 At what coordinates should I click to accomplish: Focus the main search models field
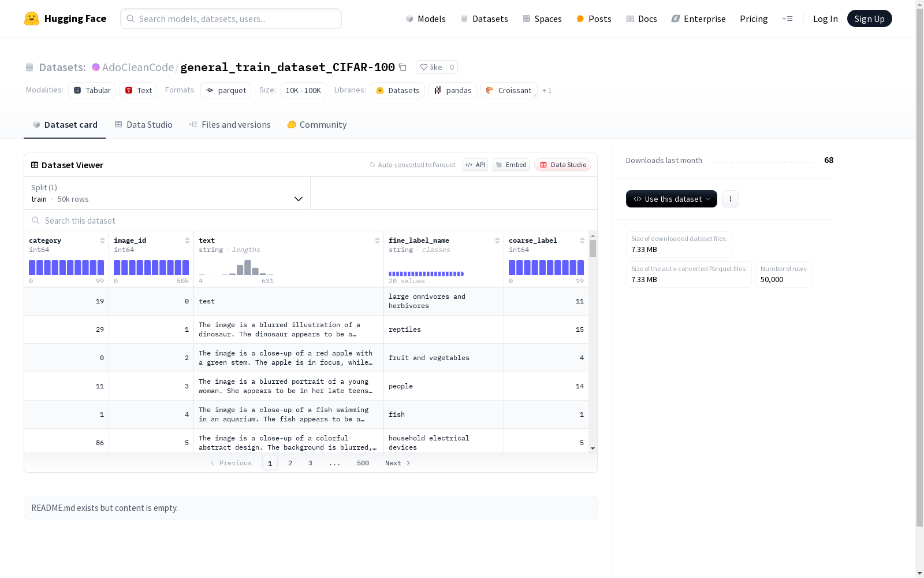231,18
